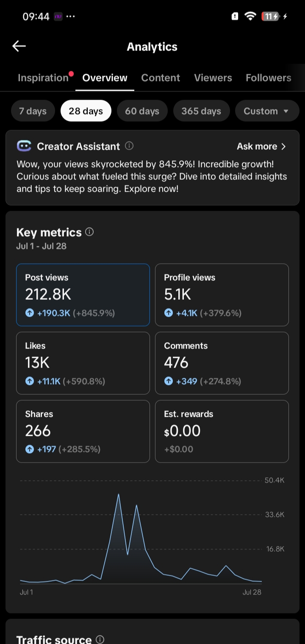This screenshot has height=644, width=305.
Task: Switch to the Content tab
Action: [x=161, y=78]
